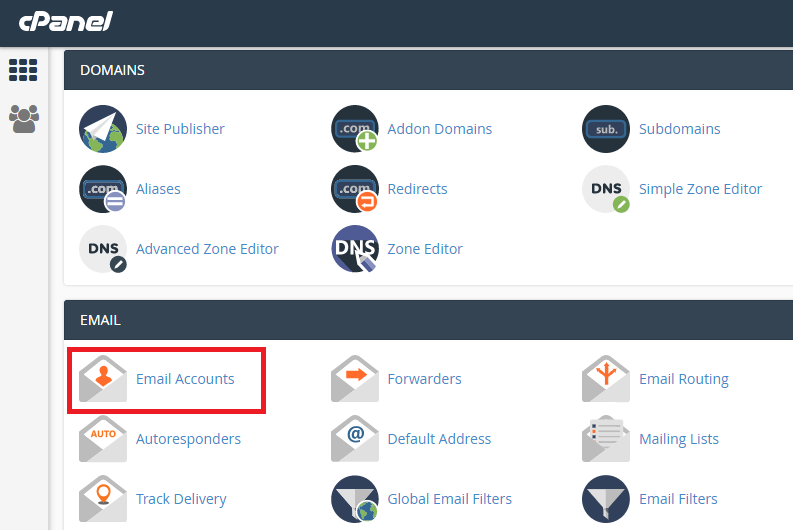Click the Advanced Zone Editor DNS icon
Viewport: 793px width, 530px height.
tap(103, 249)
